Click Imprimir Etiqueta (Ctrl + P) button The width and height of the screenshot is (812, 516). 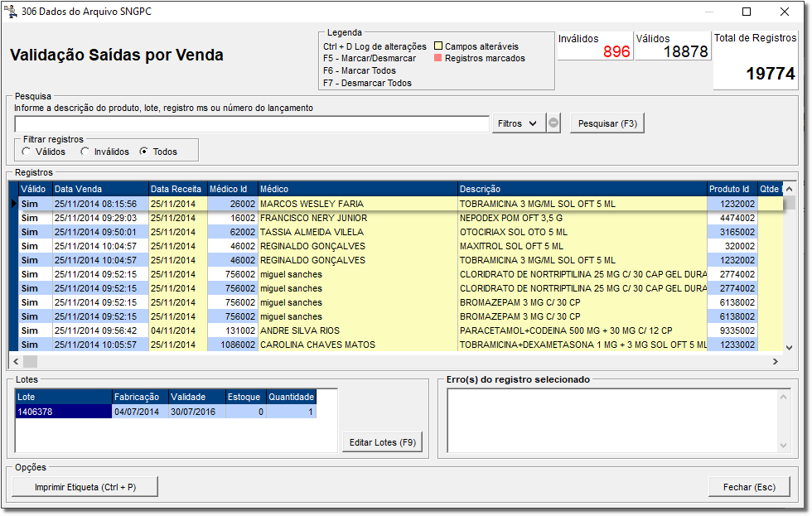[85, 486]
